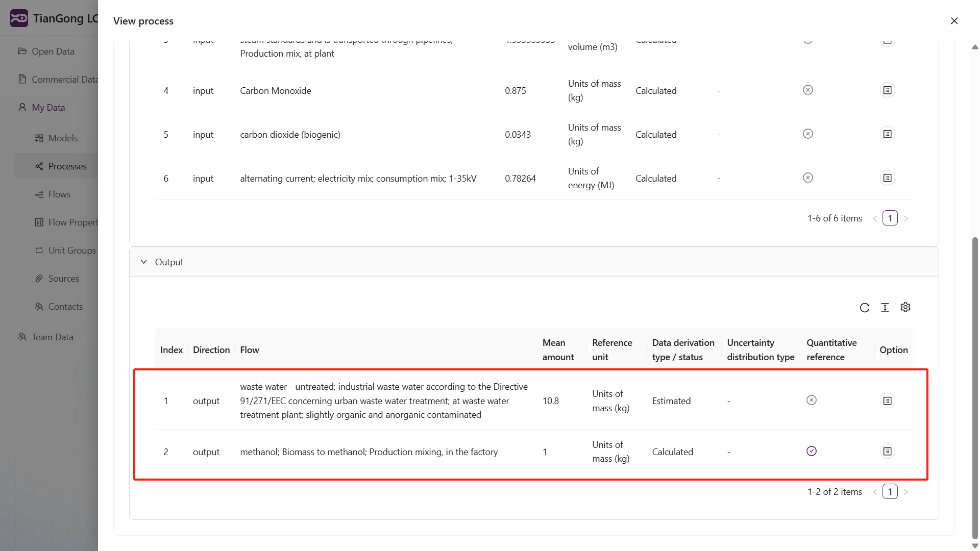Collapse the Output section
Screen dimensions: 980x551
pos(144,262)
